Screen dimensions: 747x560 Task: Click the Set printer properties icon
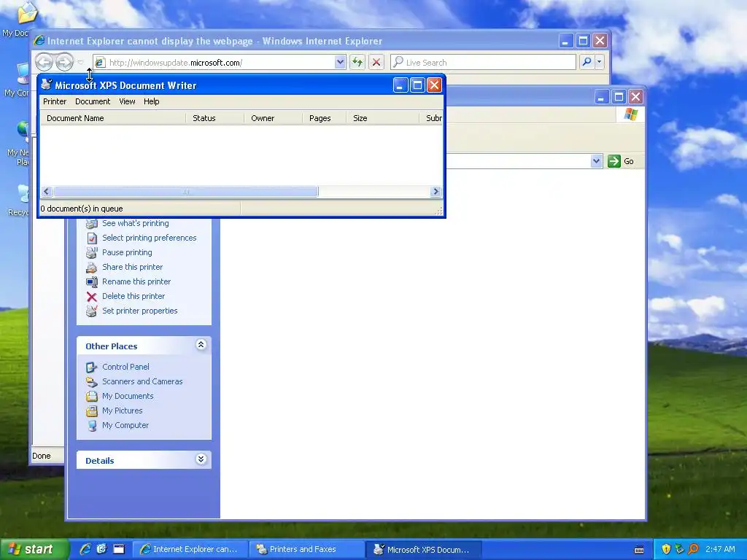click(92, 311)
